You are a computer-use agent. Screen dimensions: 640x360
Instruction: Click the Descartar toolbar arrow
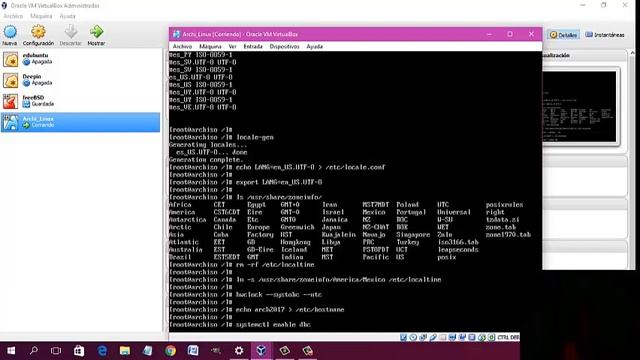pyautogui.click(x=71, y=36)
